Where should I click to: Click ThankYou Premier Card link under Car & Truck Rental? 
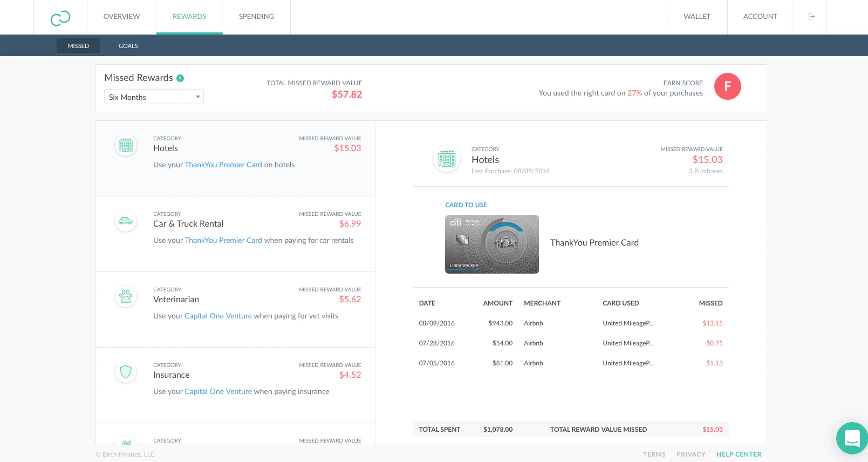(x=223, y=240)
